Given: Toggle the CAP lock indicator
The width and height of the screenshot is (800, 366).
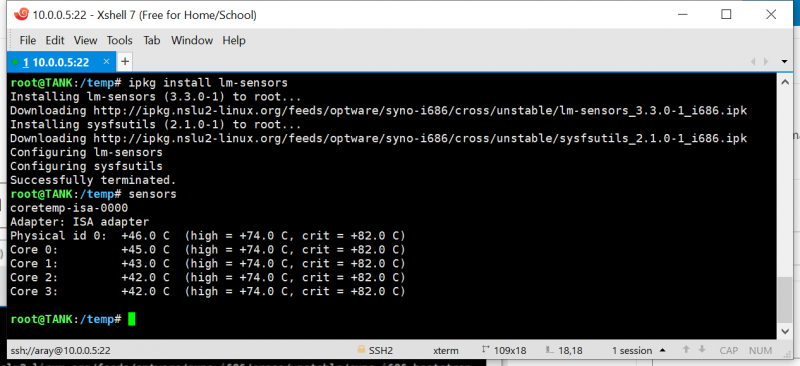Looking at the screenshot, I should (729, 351).
